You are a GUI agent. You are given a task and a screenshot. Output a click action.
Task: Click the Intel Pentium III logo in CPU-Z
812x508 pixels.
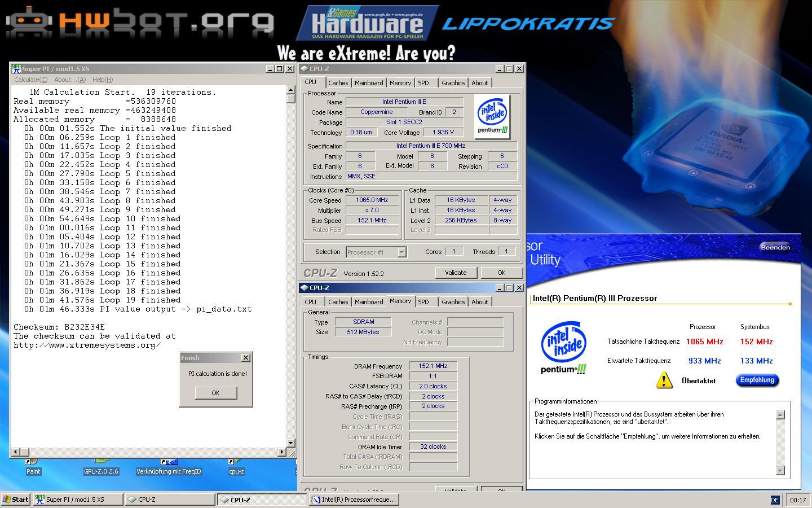(492, 116)
